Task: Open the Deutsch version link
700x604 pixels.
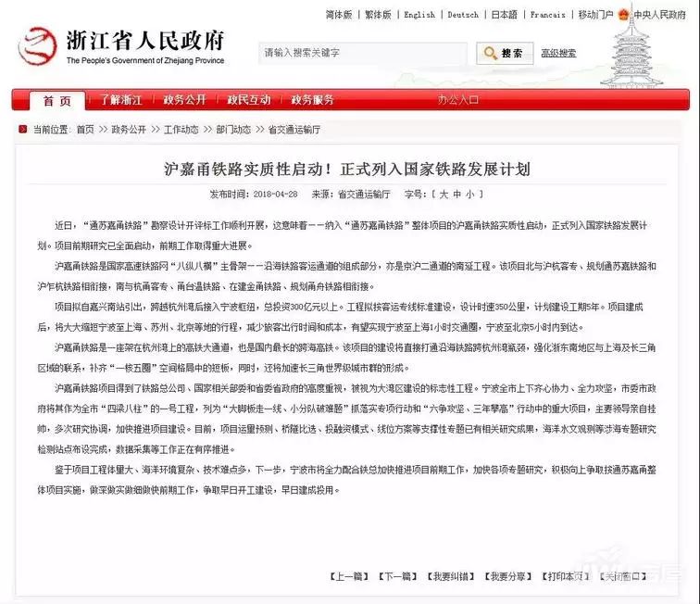Action: click(463, 15)
